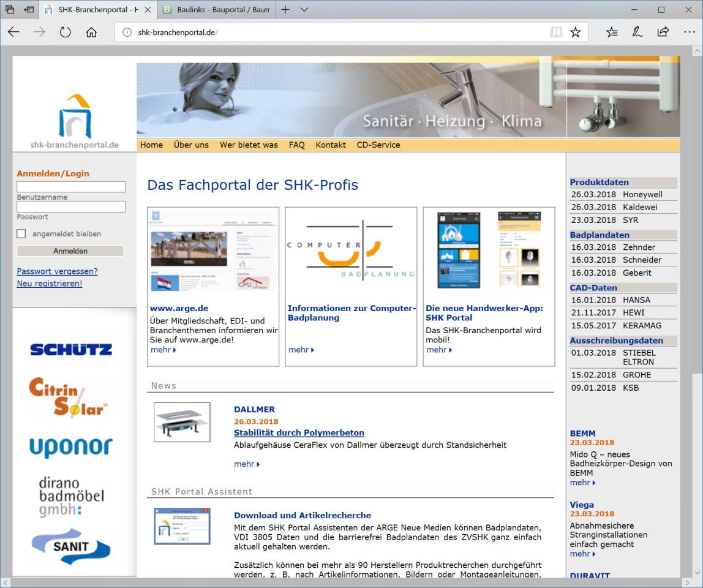The image size is (703, 588).
Task: Share this page
Action: [663, 32]
